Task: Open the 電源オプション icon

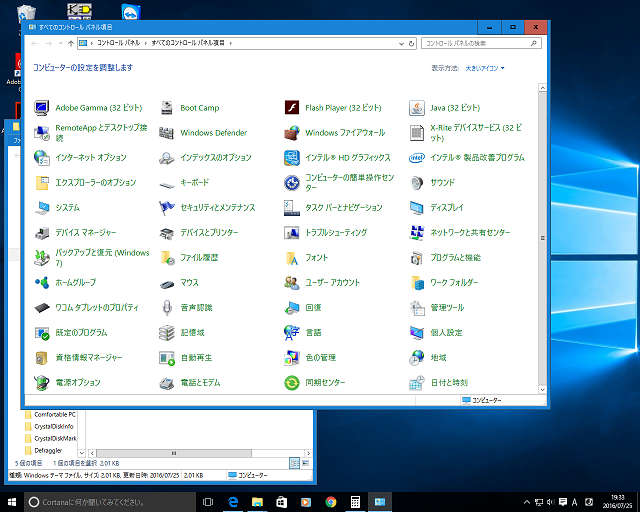Action: (42, 383)
